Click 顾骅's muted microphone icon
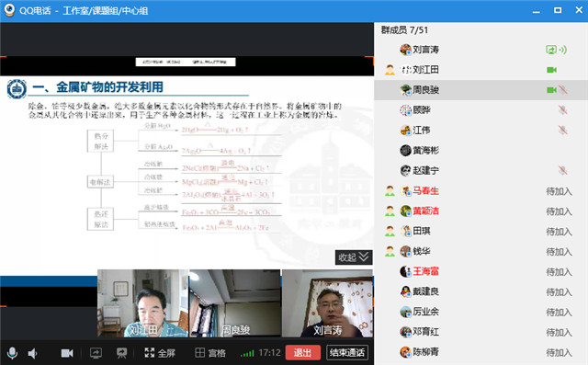588x365 pixels. coord(562,110)
